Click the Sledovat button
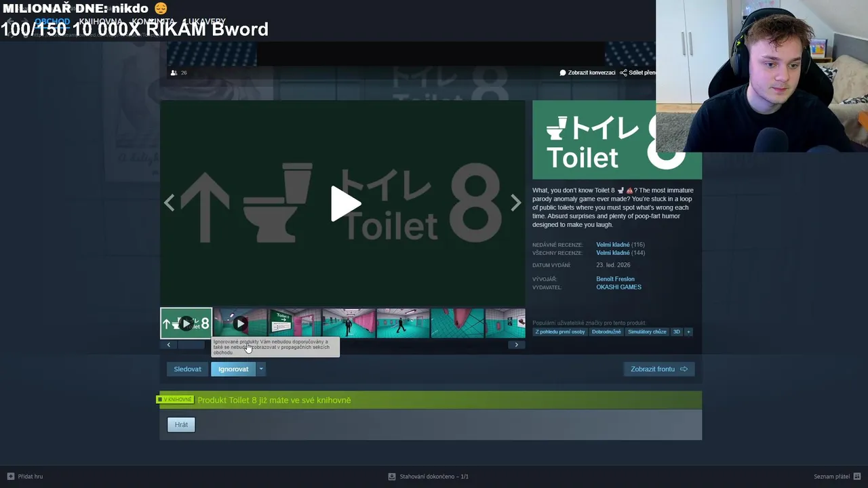The image size is (868, 488). [187, 369]
